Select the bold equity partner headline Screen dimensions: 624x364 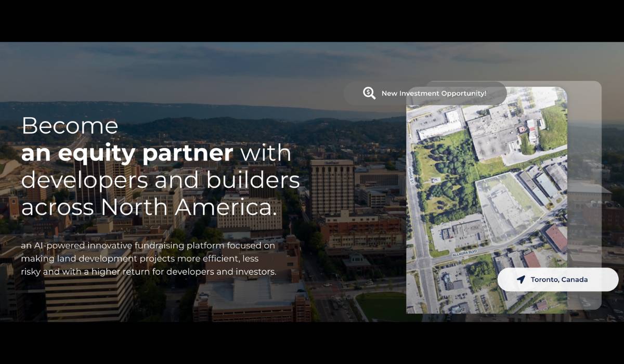(126, 153)
